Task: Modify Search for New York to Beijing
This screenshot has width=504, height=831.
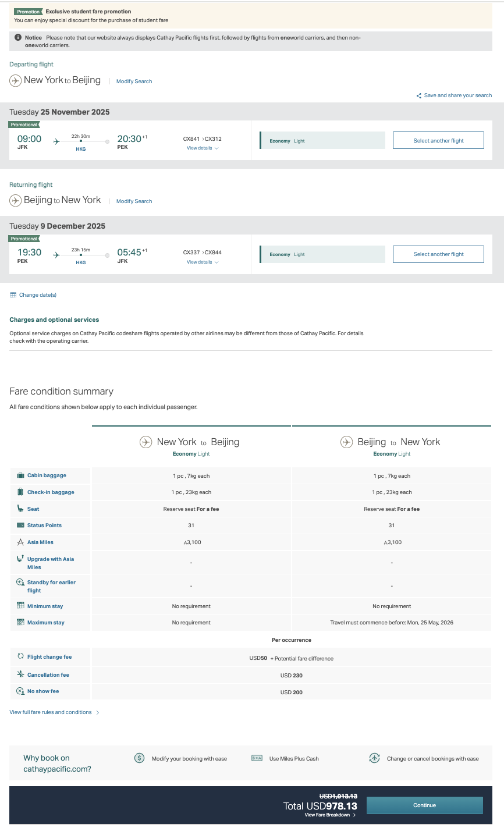Action: point(134,81)
